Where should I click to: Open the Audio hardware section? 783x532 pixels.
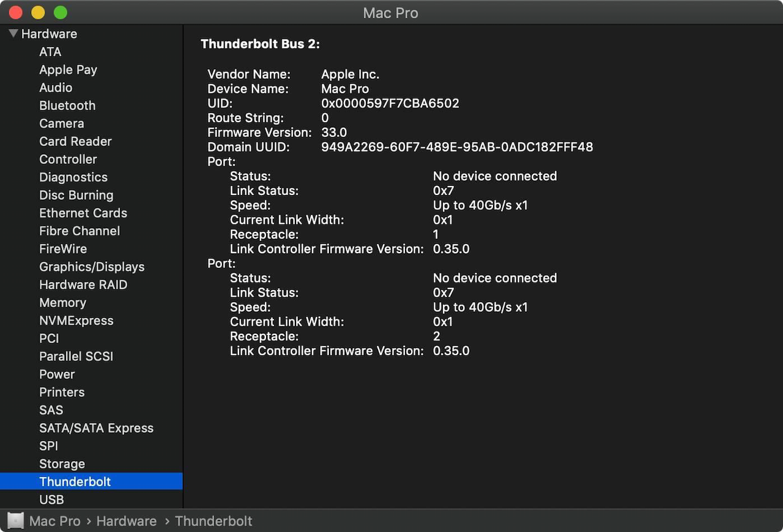56,87
